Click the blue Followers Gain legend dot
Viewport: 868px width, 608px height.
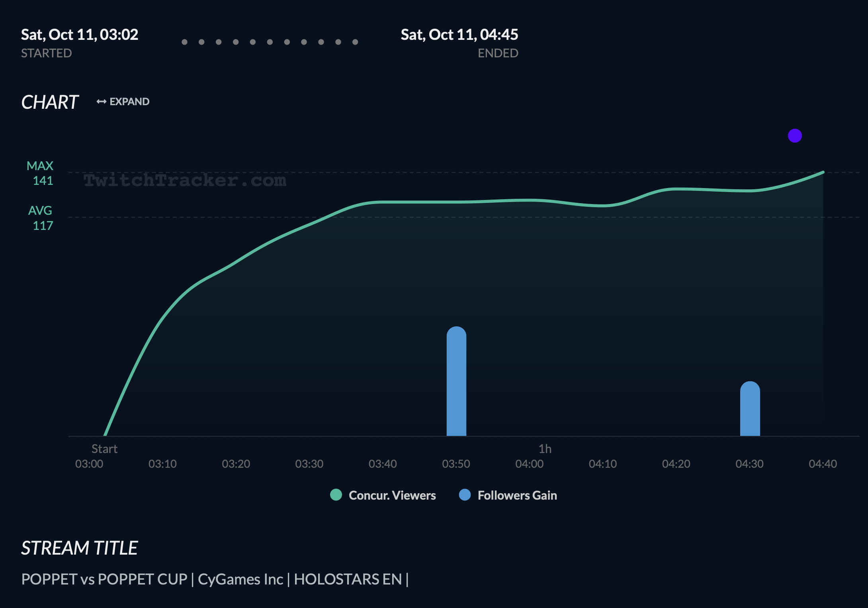point(465,495)
